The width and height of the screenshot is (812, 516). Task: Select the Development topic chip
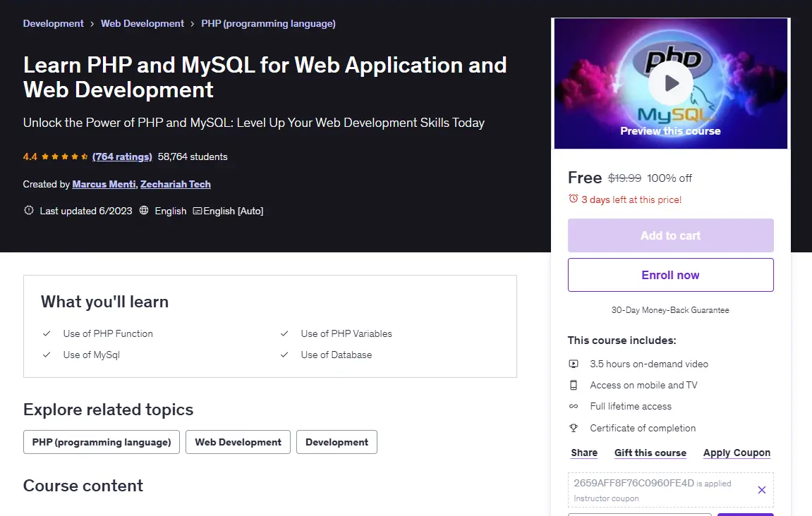tap(337, 442)
